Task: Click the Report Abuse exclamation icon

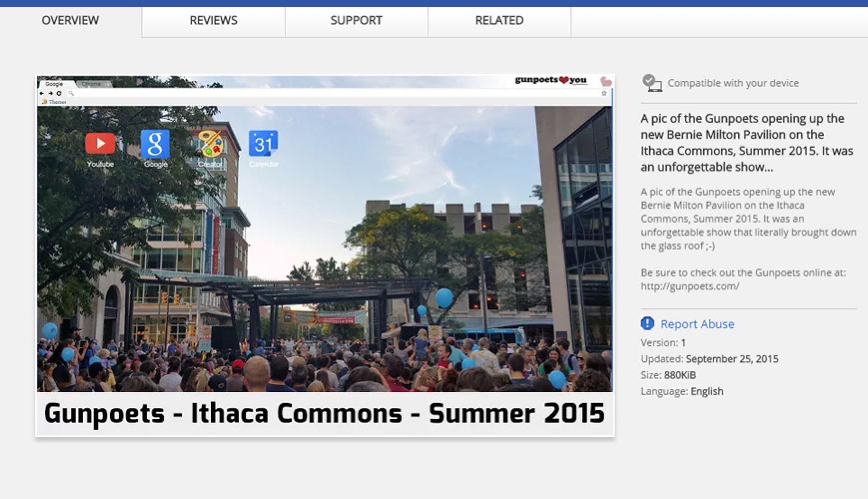Action: pyautogui.click(x=647, y=324)
